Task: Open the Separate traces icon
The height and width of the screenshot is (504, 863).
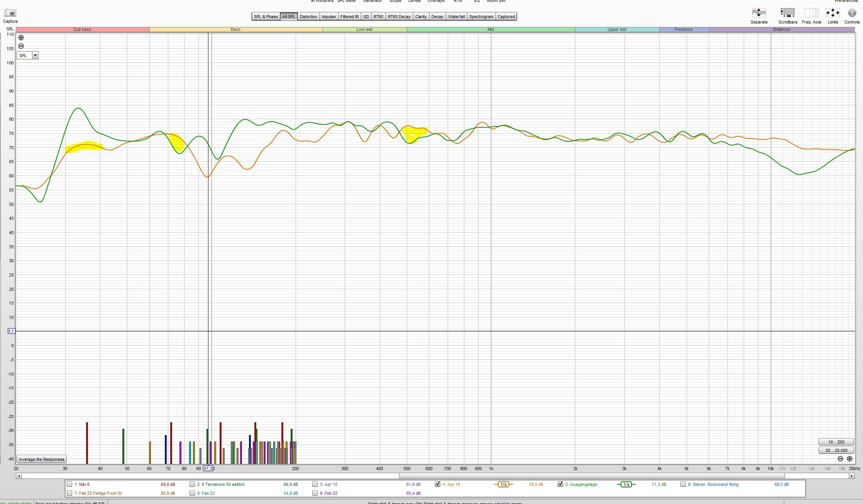Action: point(759,13)
